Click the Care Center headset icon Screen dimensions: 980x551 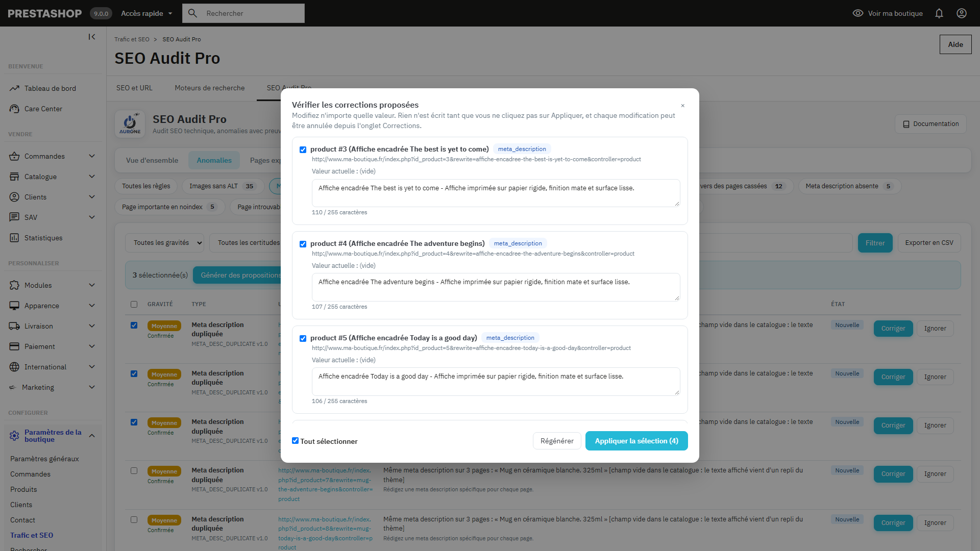14,109
